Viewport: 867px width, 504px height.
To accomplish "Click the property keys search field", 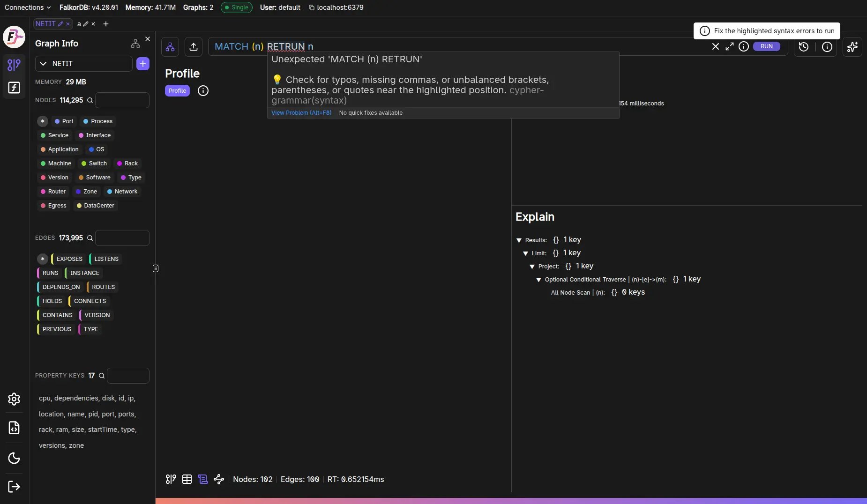I will point(128,376).
